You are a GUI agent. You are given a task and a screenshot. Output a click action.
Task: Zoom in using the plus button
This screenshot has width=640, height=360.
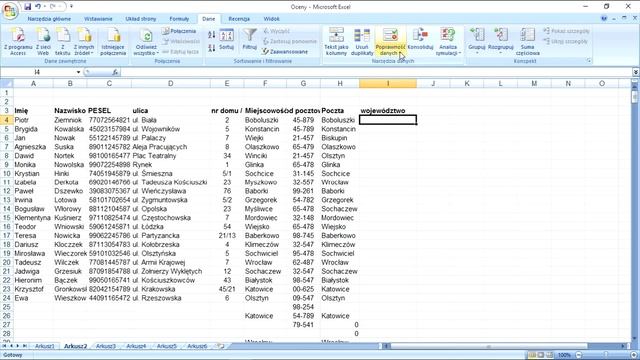pyautogui.click(x=634, y=355)
